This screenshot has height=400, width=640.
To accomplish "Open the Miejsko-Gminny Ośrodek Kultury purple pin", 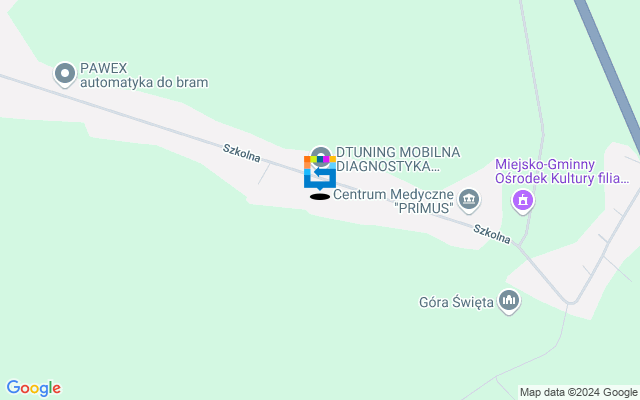I will [x=523, y=202].
